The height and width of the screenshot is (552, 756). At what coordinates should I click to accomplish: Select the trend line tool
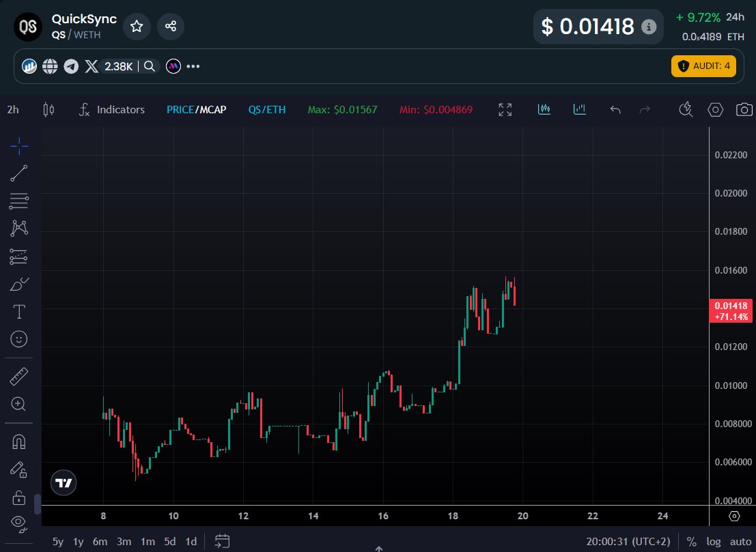click(19, 173)
